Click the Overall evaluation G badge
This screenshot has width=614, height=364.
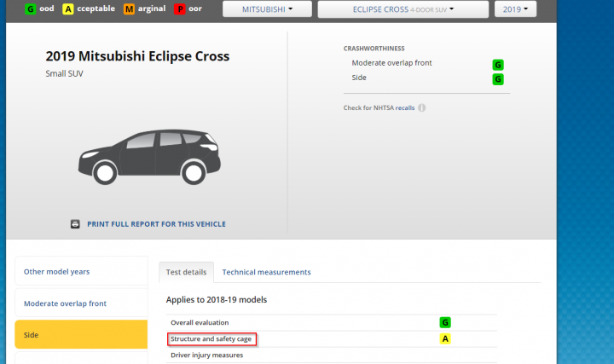pyautogui.click(x=445, y=322)
